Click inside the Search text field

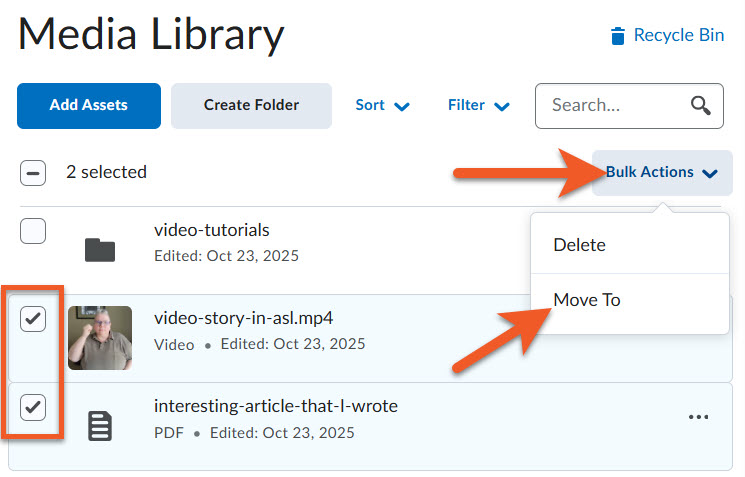pyautogui.click(x=610, y=106)
